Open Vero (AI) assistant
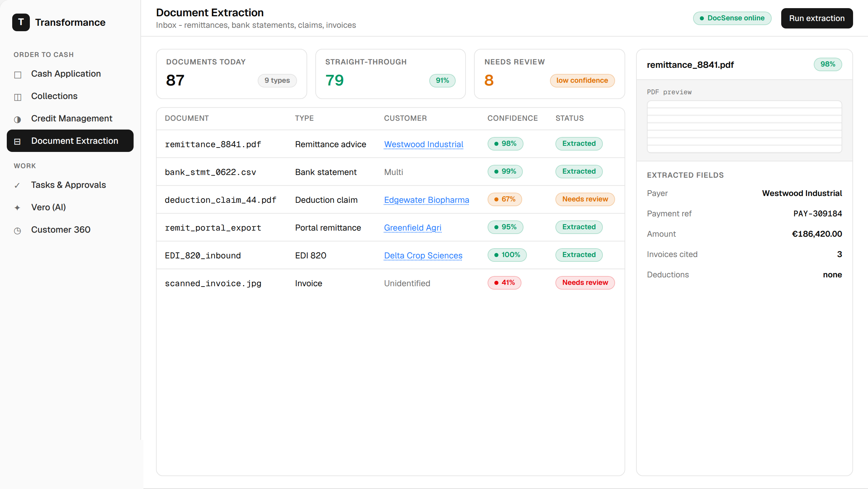This screenshot has width=868, height=489. (x=70, y=207)
